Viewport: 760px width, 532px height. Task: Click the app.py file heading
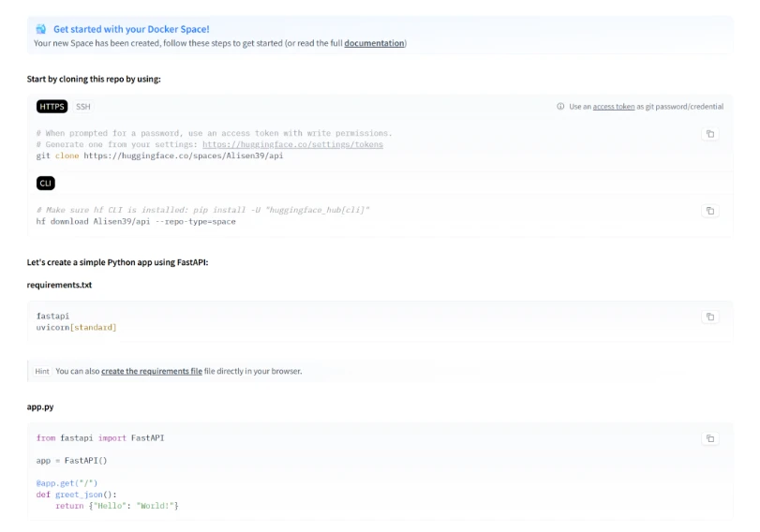tap(40, 407)
